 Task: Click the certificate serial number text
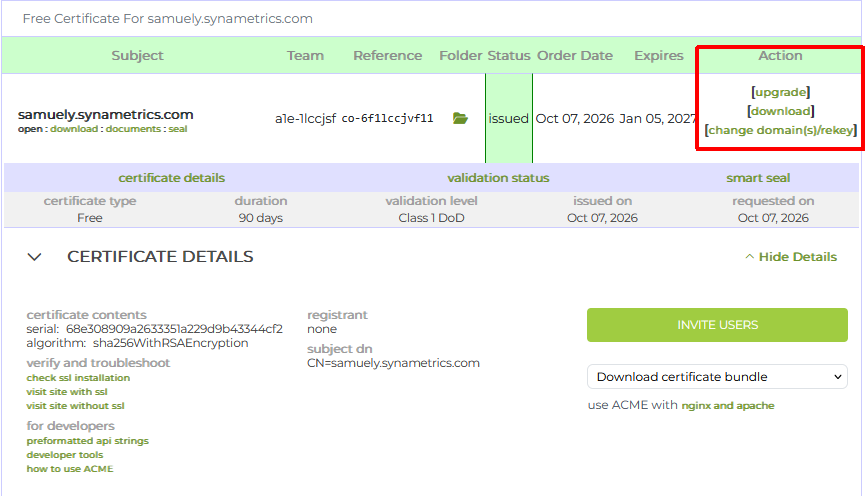[174, 329]
